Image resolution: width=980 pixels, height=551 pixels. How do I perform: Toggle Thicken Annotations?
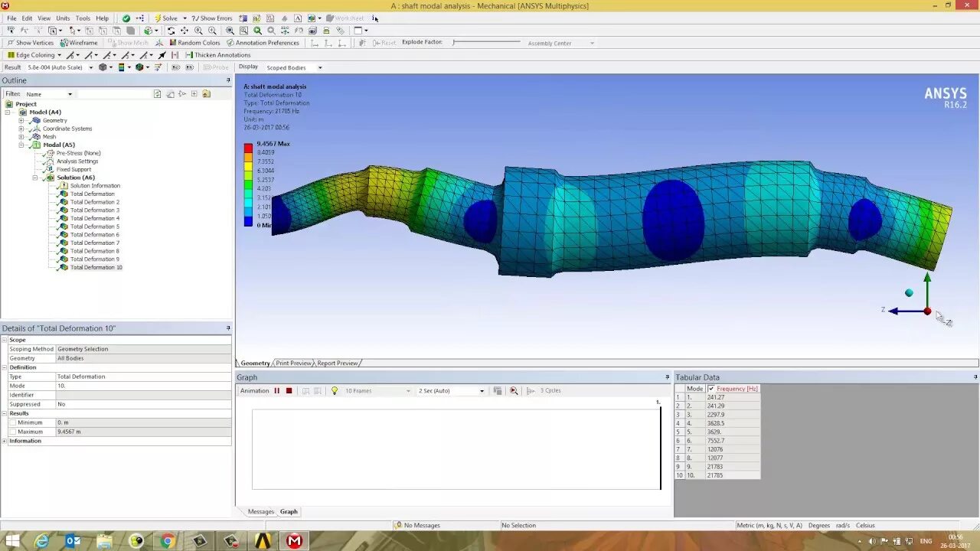click(217, 55)
